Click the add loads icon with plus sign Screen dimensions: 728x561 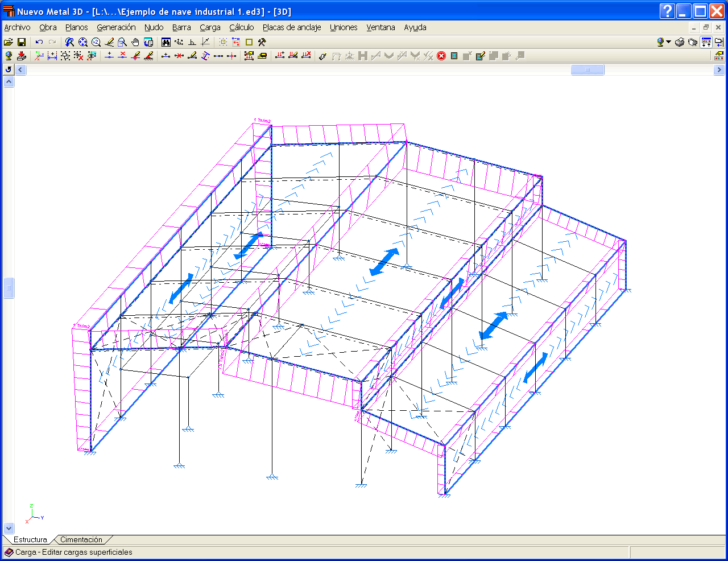280,56
